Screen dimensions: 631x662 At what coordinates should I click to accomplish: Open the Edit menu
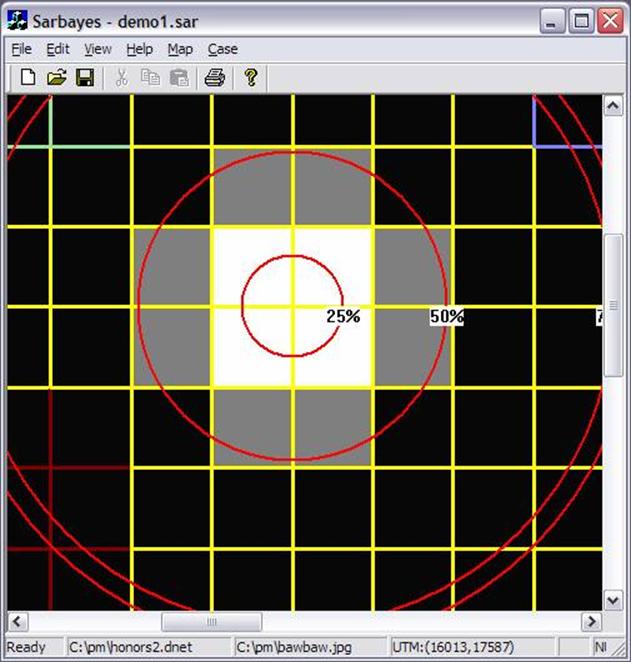[58, 49]
